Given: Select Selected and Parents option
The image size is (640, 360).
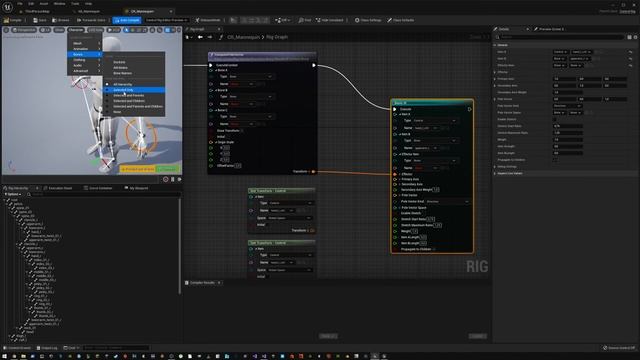Looking at the screenshot, I should click(134, 95).
